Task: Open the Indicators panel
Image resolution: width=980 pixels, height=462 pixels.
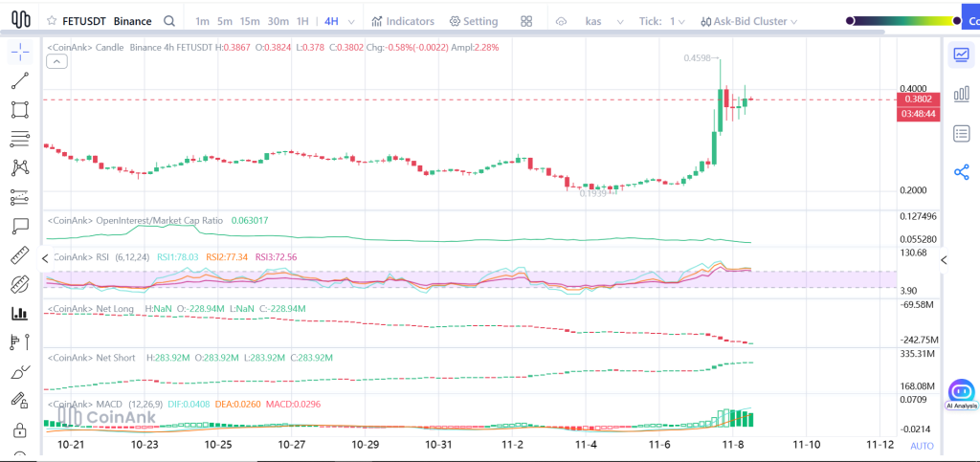Action: 403,21
